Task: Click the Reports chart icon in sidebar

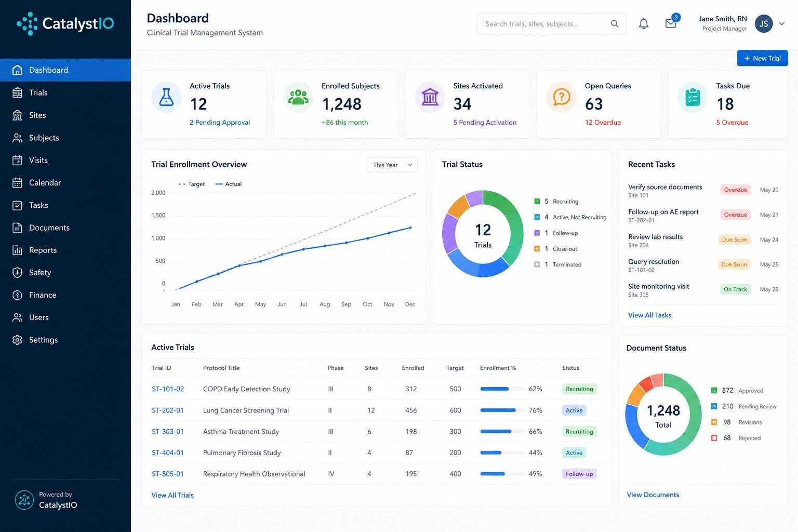Action: click(17, 250)
